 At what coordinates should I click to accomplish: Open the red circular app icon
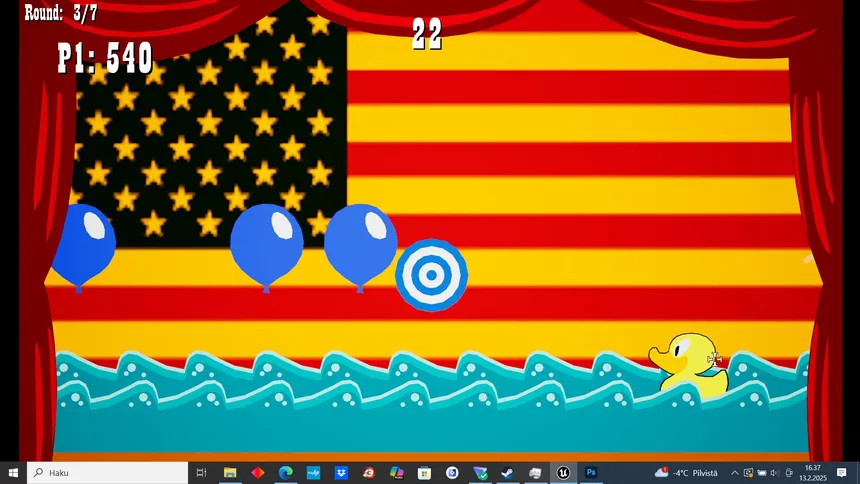pos(369,472)
